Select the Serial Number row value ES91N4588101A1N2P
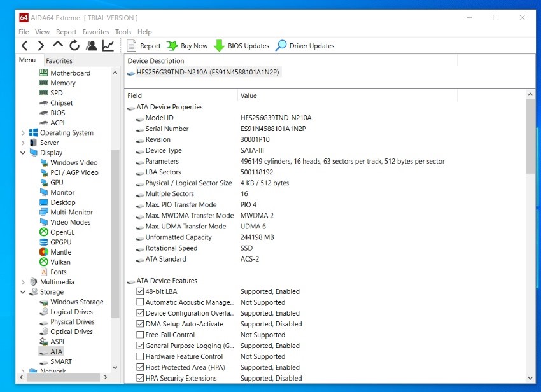Screen dimensions: 541x392 (273, 129)
